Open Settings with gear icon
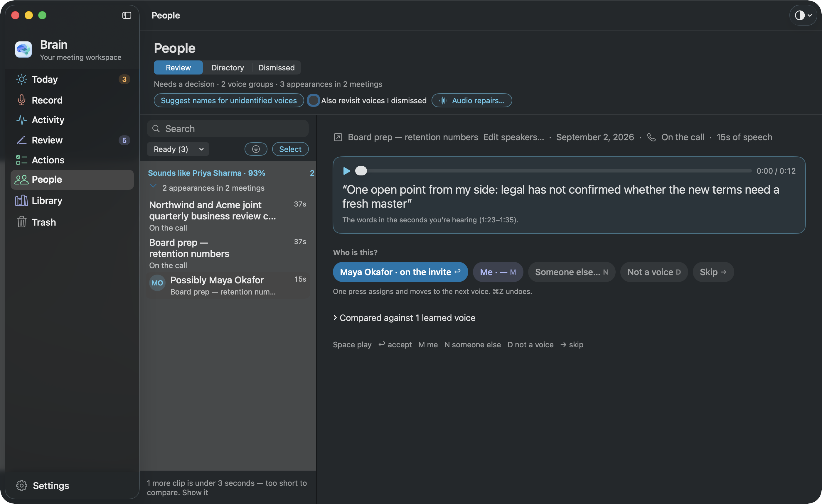This screenshot has width=822, height=504. pyautogui.click(x=43, y=485)
